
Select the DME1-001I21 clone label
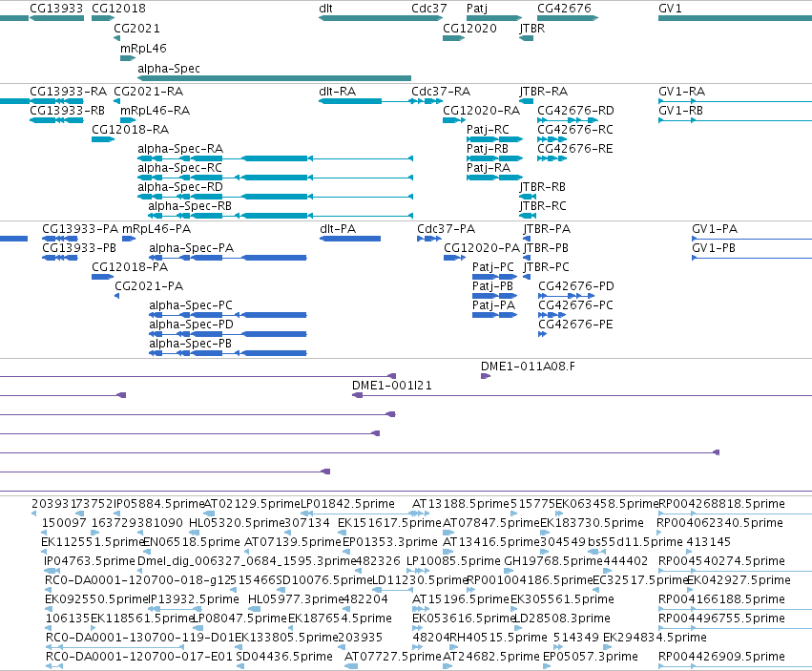(392, 386)
